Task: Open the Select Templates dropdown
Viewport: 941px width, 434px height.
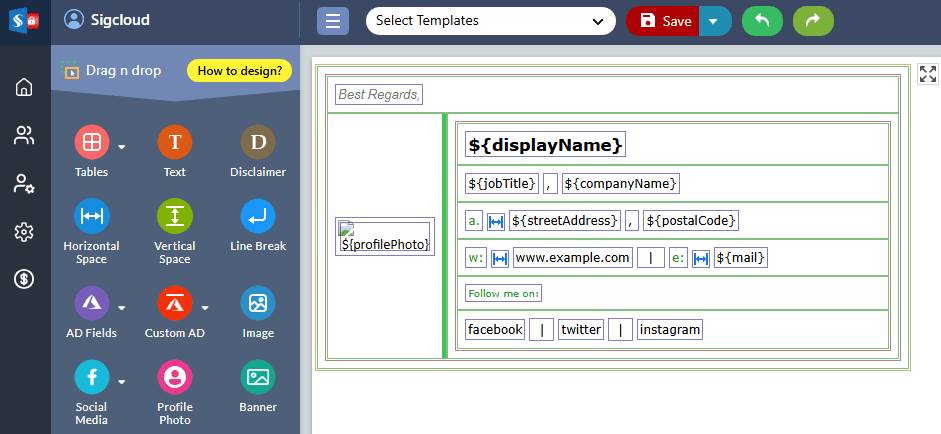Action: click(490, 21)
